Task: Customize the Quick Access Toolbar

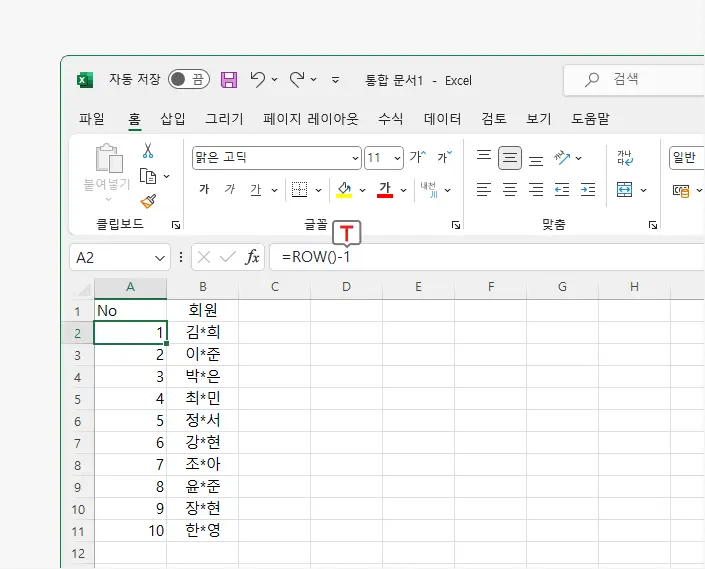Action: tap(335, 80)
